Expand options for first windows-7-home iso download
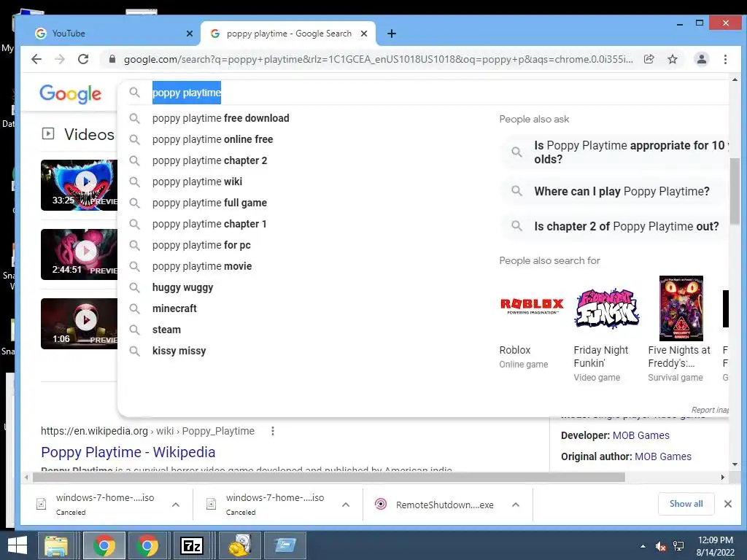Viewport: 747px width, 560px height. pyautogui.click(x=175, y=505)
